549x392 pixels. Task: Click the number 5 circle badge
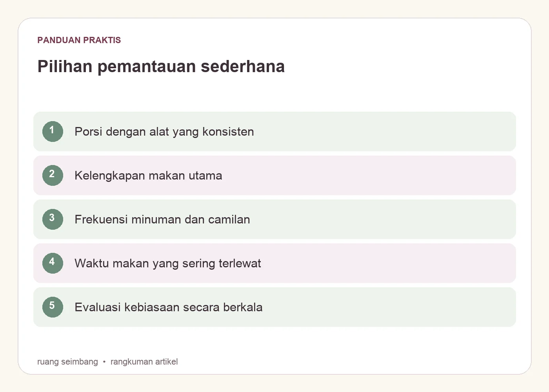53,307
